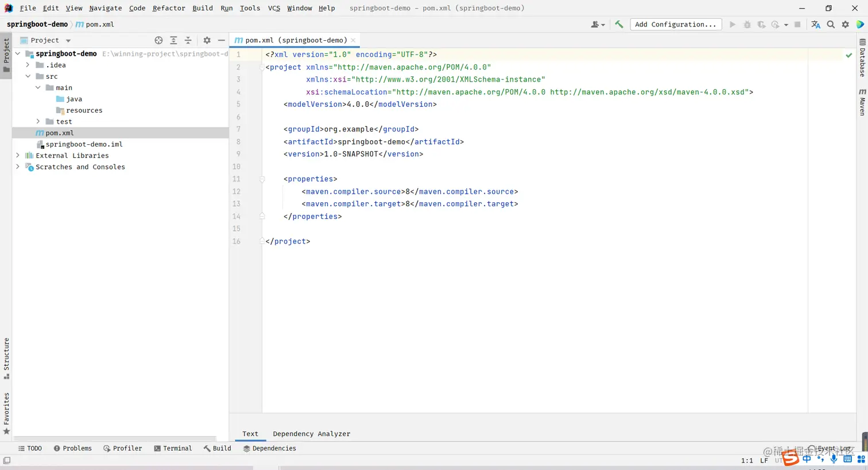868x470 pixels.
Task: Select the resources folder in tree
Action: click(x=79, y=110)
